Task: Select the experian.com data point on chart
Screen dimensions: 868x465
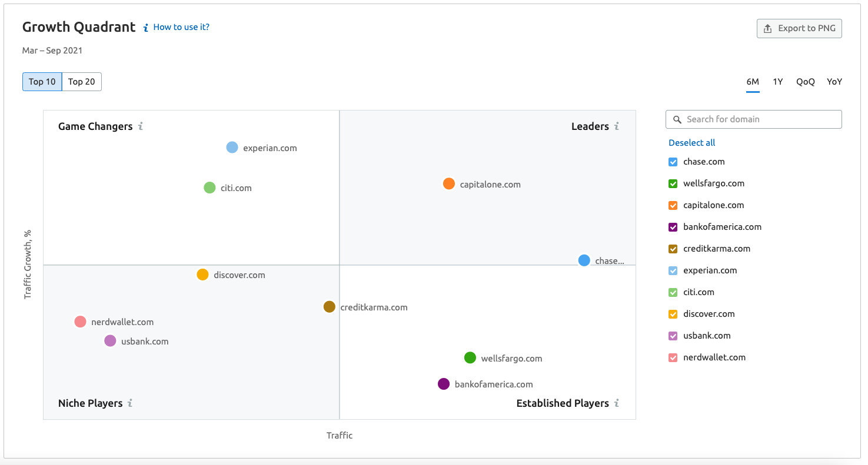Action: (232, 147)
